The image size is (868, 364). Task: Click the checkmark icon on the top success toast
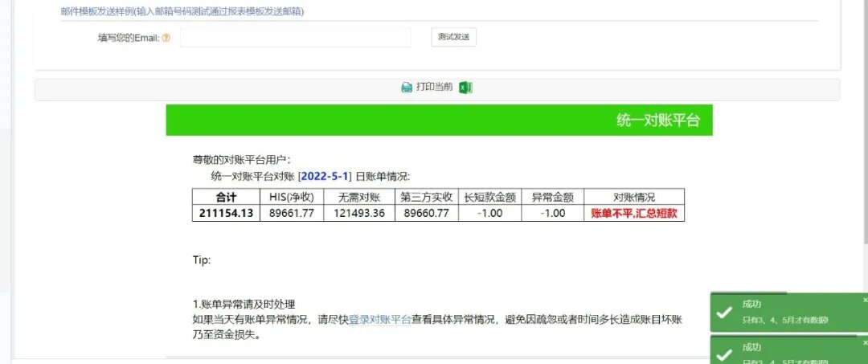724,312
